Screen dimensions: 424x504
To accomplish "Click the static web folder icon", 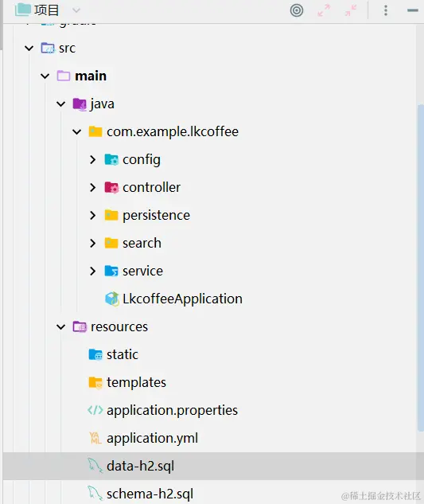I will click(95, 354).
